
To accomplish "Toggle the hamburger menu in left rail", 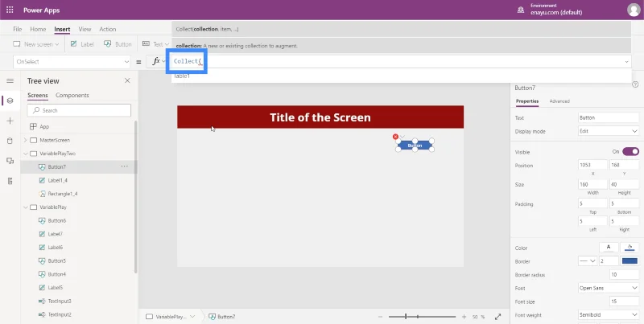I will pos(10,80).
